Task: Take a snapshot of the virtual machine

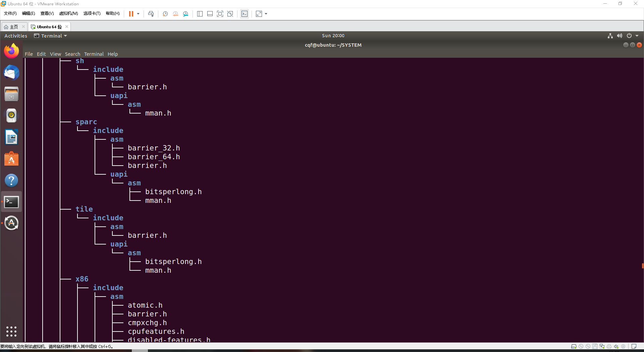Action: 165,14
